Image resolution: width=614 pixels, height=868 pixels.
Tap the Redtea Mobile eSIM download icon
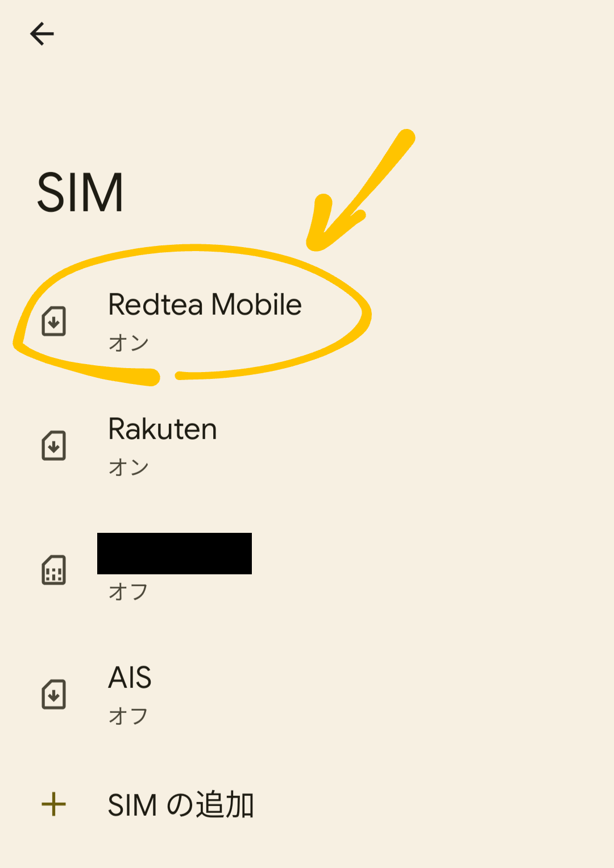pos(54,322)
